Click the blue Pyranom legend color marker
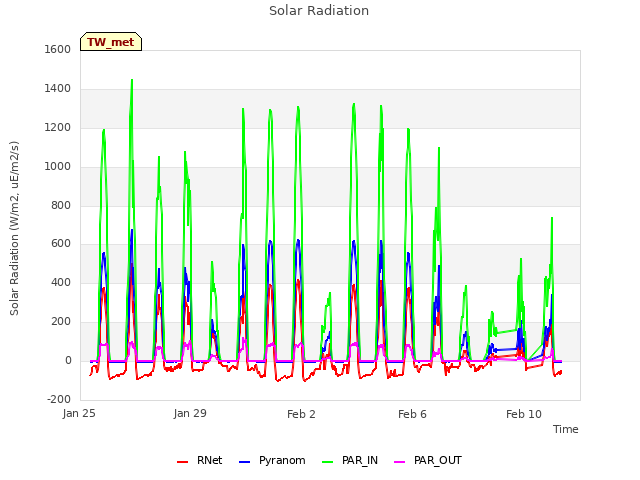The width and height of the screenshot is (640, 480). (x=244, y=462)
